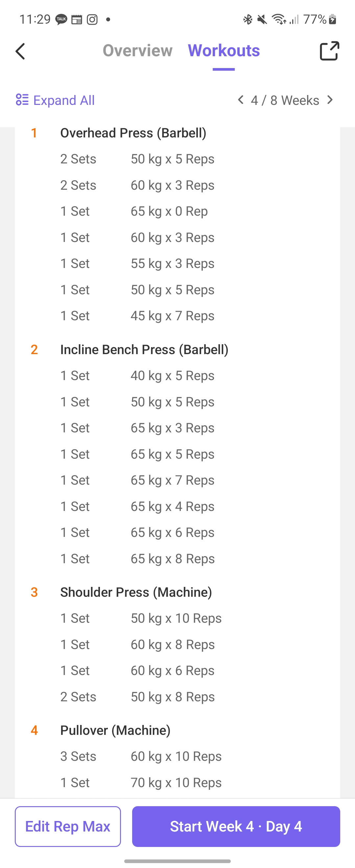
Task: Open the share/export icon
Action: pos(329,51)
